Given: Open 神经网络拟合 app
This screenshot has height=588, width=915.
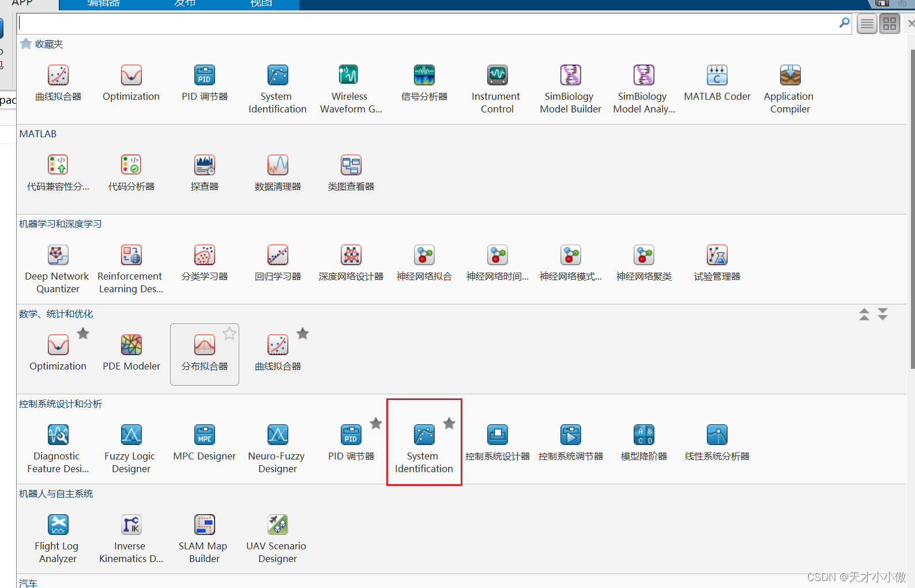Looking at the screenshot, I should (424, 263).
